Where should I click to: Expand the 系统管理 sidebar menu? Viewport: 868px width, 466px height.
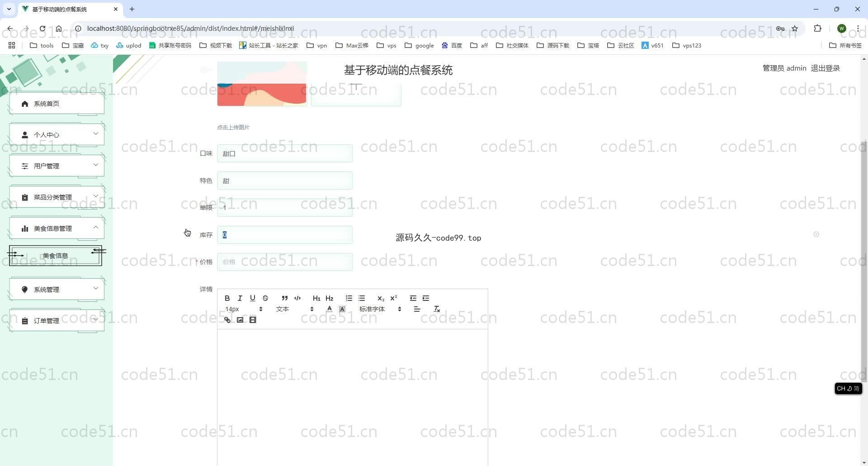click(57, 290)
